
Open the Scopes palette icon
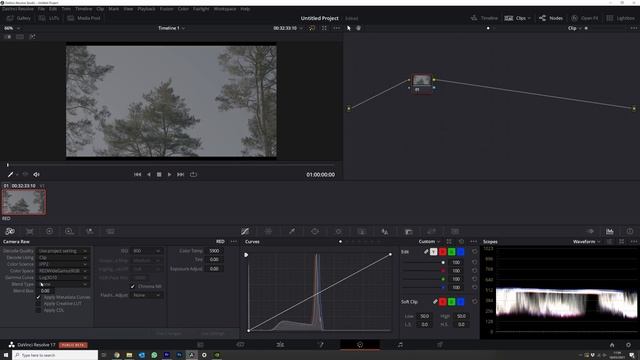609,231
